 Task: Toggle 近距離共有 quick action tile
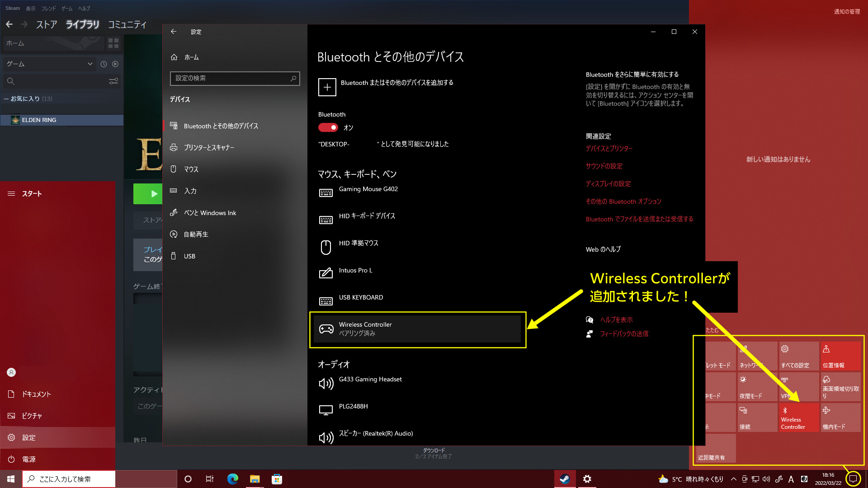[716, 448]
